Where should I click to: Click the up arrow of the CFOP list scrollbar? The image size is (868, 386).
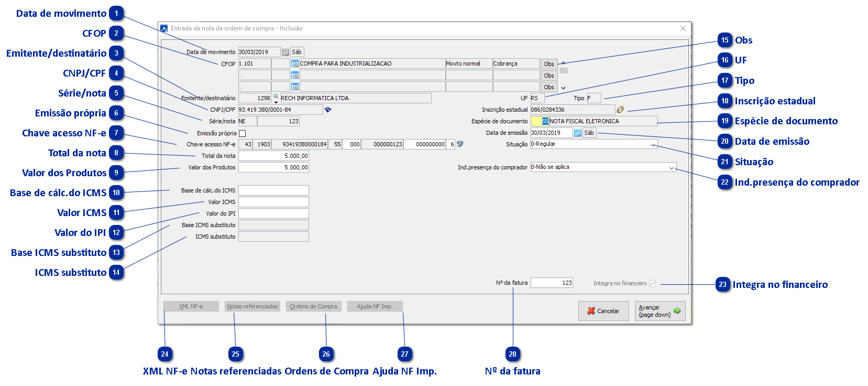(x=564, y=63)
